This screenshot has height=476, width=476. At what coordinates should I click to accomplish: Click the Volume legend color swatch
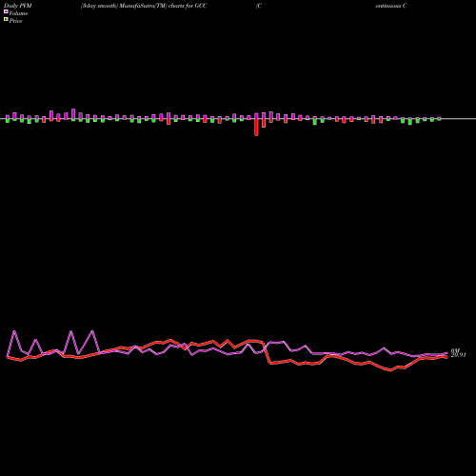[x=6, y=11]
